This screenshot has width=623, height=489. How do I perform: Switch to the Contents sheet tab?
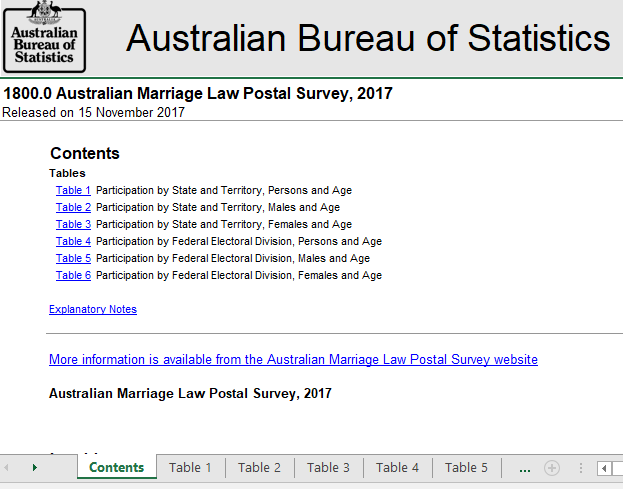tap(116, 468)
